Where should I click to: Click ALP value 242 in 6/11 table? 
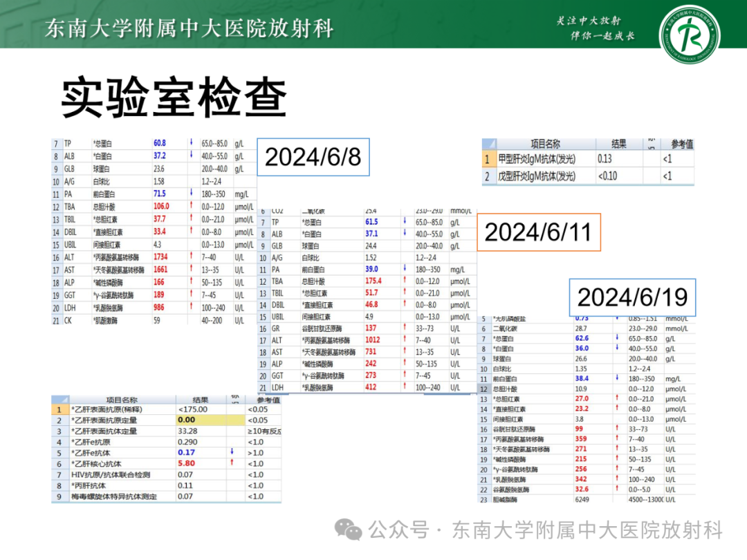pyautogui.click(x=371, y=364)
